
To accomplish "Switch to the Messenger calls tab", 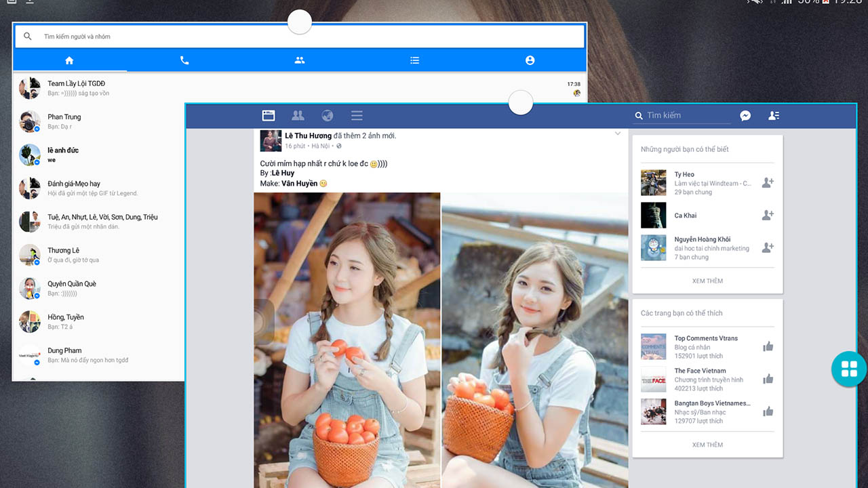I will point(184,60).
